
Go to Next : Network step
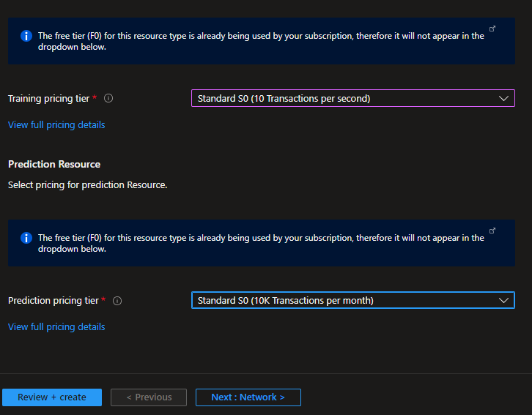point(248,397)
